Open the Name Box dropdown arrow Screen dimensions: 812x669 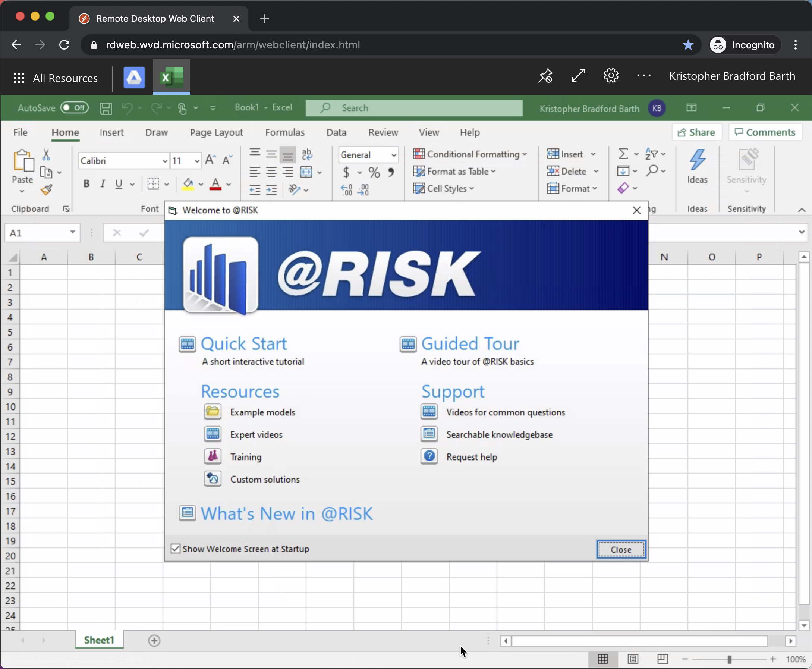72,232
